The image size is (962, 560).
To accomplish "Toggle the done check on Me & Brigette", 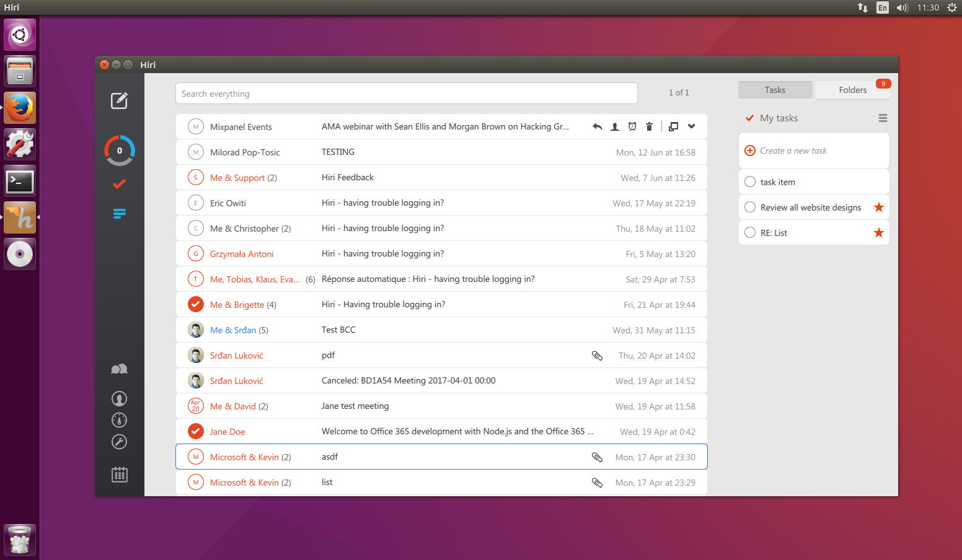I will click(x=196, y=305).
